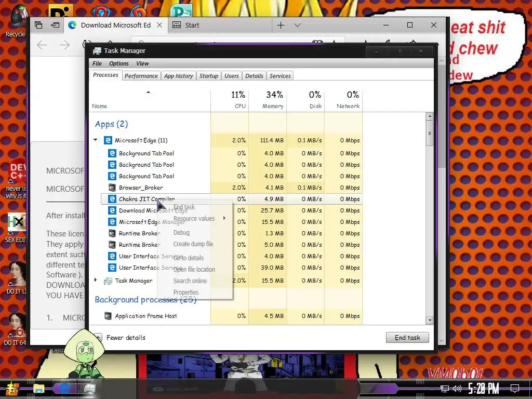Open Resource values submenu in context menu
Image resolution: width=532 pixels, height=399 pixels.
click(x=195, y=219)
